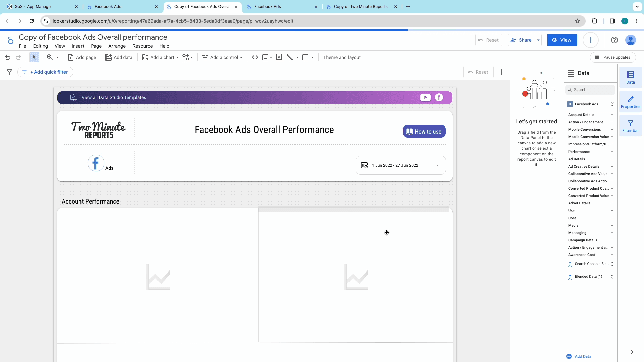This screenshot has width=644, height=362.
Task: Open the community visualizations and components icon
Action: (187, 57)
